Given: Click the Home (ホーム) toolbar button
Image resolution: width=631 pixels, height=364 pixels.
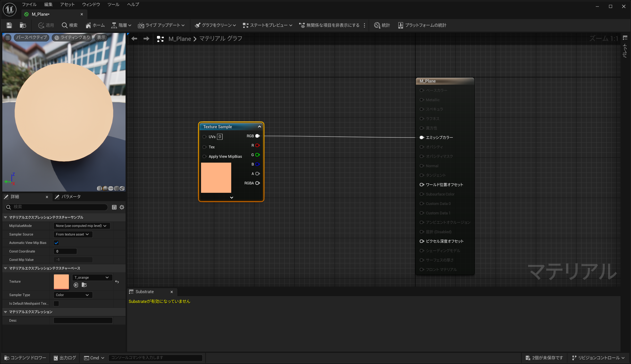Looking at the screenshot, I should 95,25.
